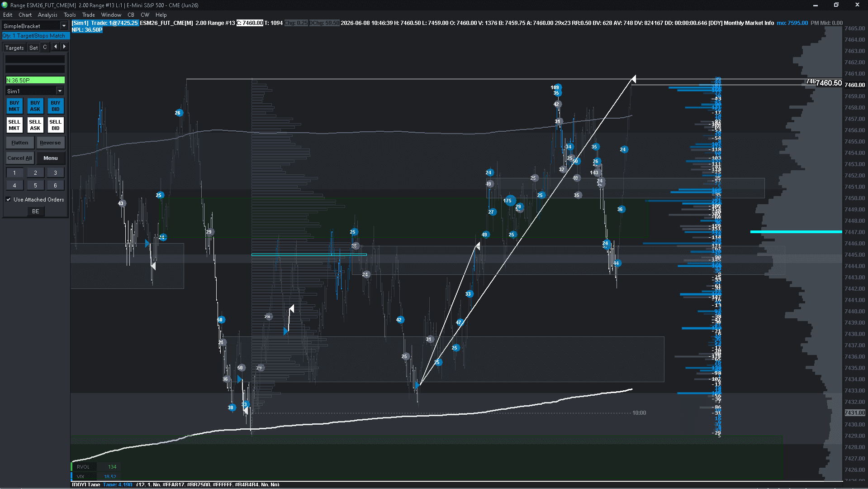Screen dimensions: 868x489
Task: Open the Chart menu
Action: click(25, 15)
